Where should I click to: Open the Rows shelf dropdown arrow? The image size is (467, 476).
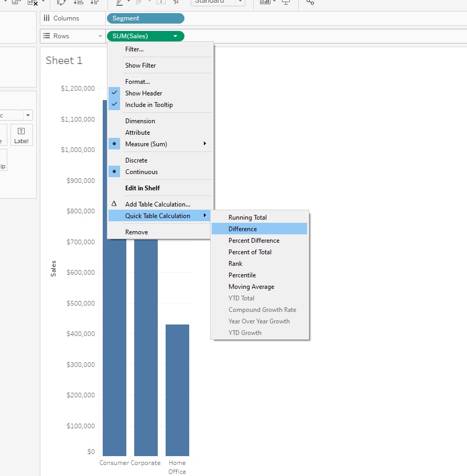point(100,36)
